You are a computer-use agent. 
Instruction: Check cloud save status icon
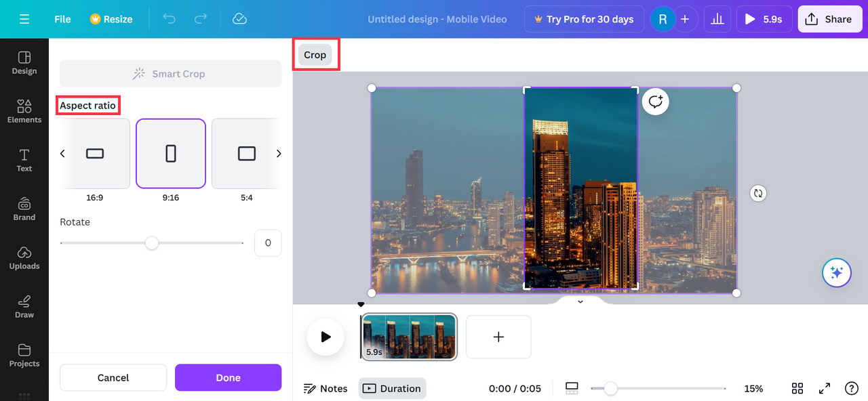(239, 19)
